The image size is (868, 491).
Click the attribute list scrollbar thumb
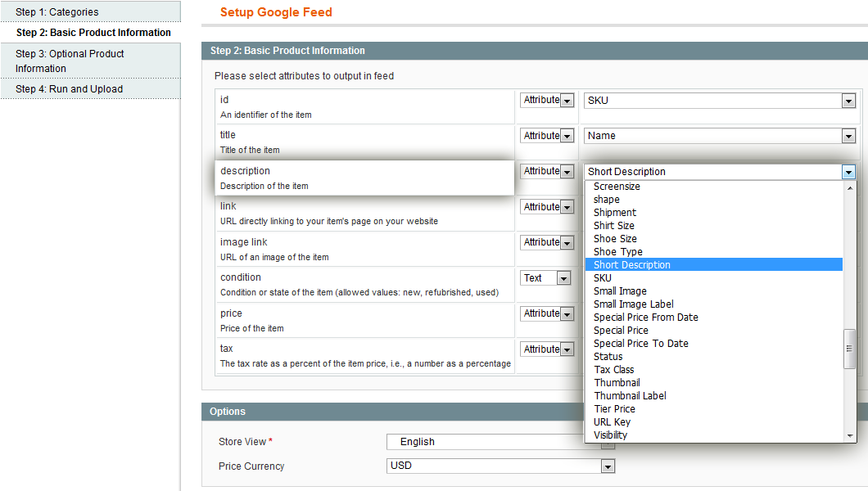[x=850, y=349]
